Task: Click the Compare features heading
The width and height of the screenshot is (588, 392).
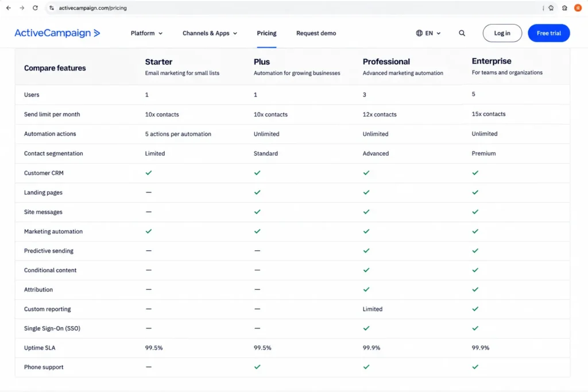Action: [55, 68]
